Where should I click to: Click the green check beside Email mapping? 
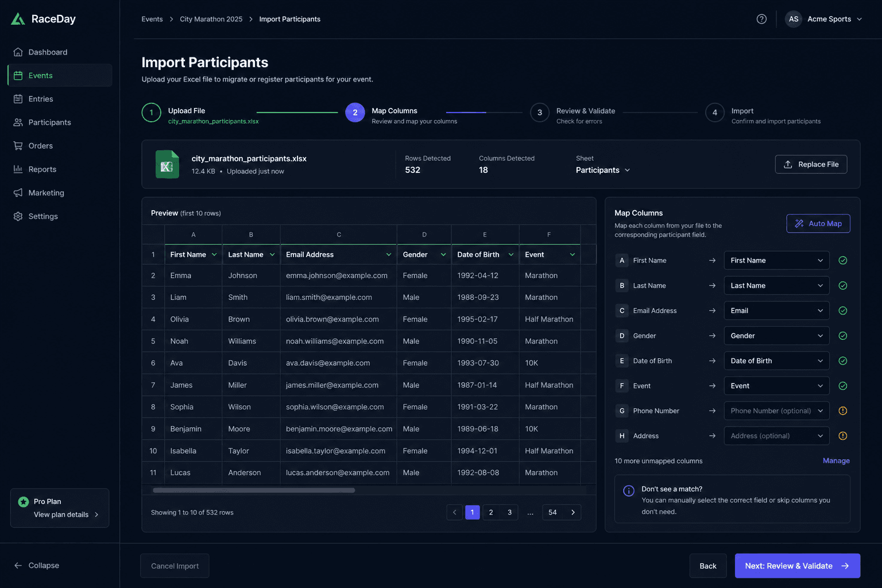[x=843, y=311]
